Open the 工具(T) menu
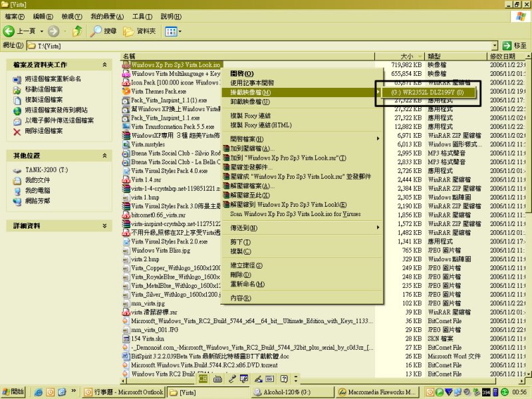 coord(142,16)
